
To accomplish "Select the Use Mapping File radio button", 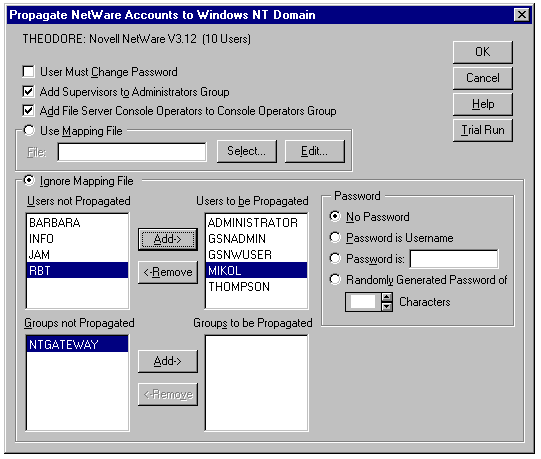I will (29, 130).
